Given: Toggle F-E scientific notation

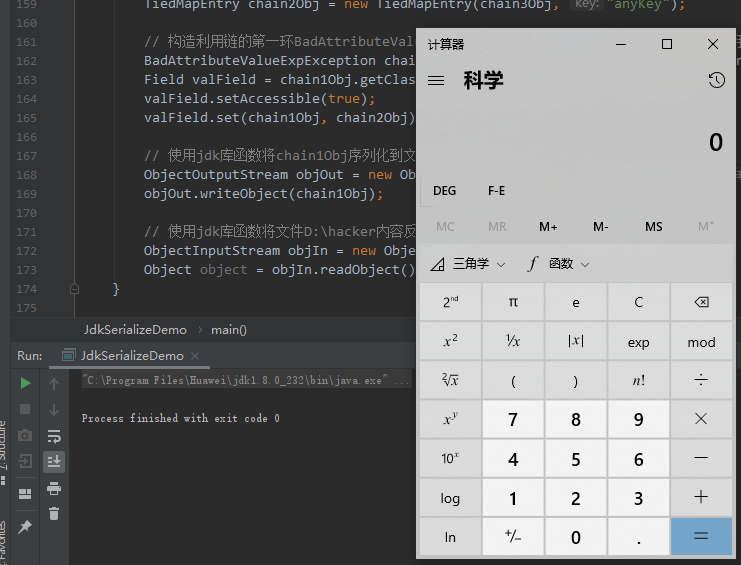Looking at the screenshot, I should pyautogui.click(x=497, y=191).
